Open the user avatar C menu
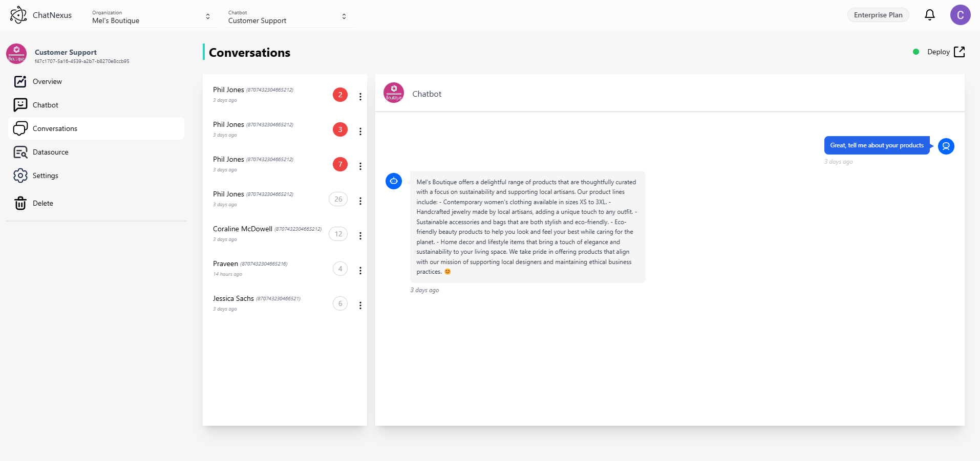980x461 pixels. point(960,15)
